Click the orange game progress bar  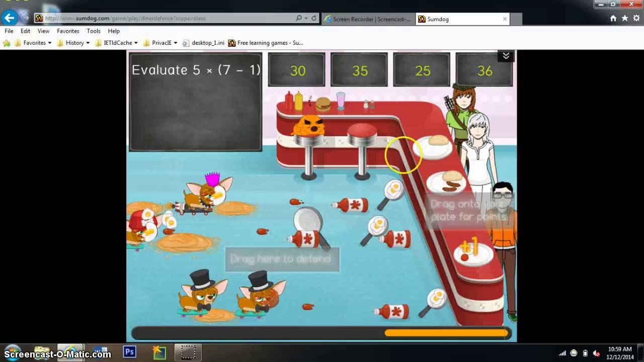pos(446,333)
